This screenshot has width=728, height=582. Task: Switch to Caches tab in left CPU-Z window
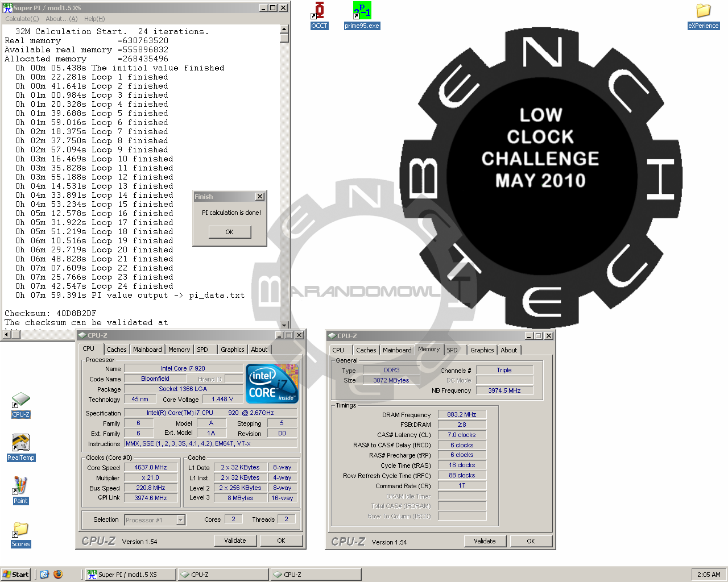coord(117,350)
